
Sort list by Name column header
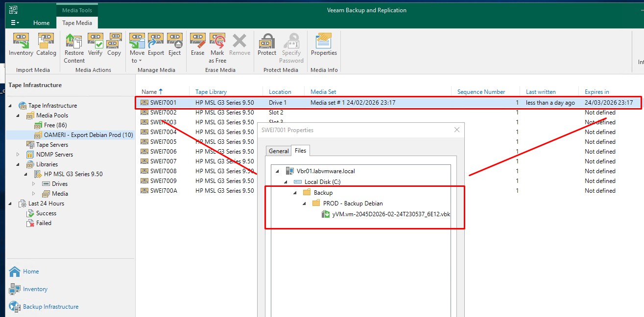(149, 91)
